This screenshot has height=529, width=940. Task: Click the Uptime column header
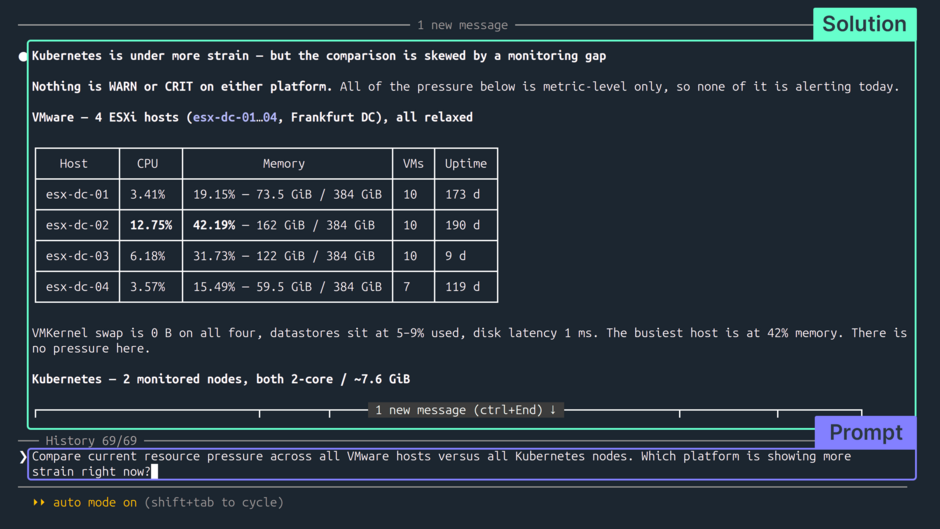pos(466,164)
